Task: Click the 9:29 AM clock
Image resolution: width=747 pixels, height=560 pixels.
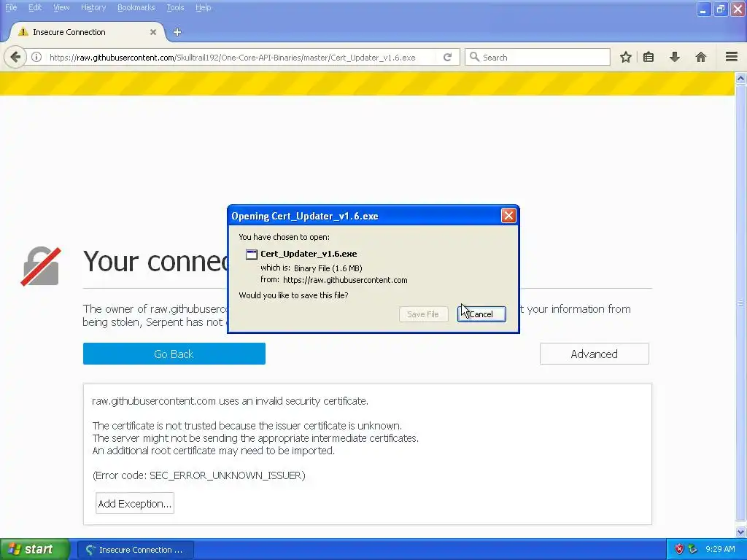Action: point(720,549)
